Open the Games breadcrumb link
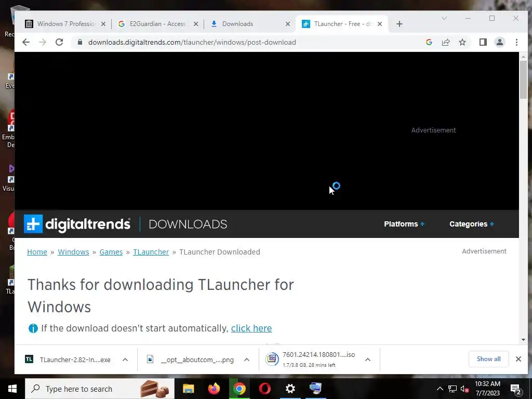Image resolution: width=532 pixels, height=399 pixels. [x=111, y=252]
